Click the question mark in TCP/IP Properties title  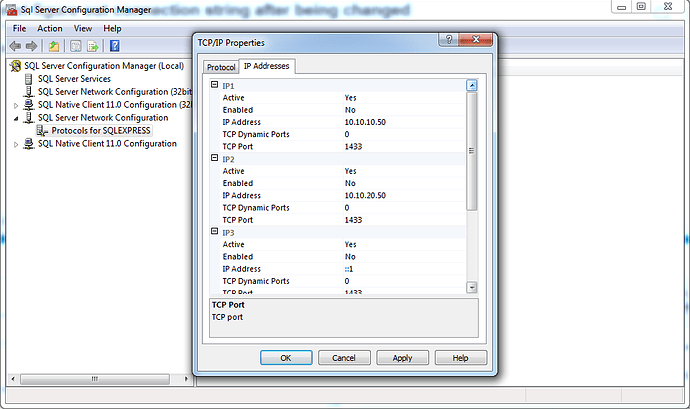449,40
